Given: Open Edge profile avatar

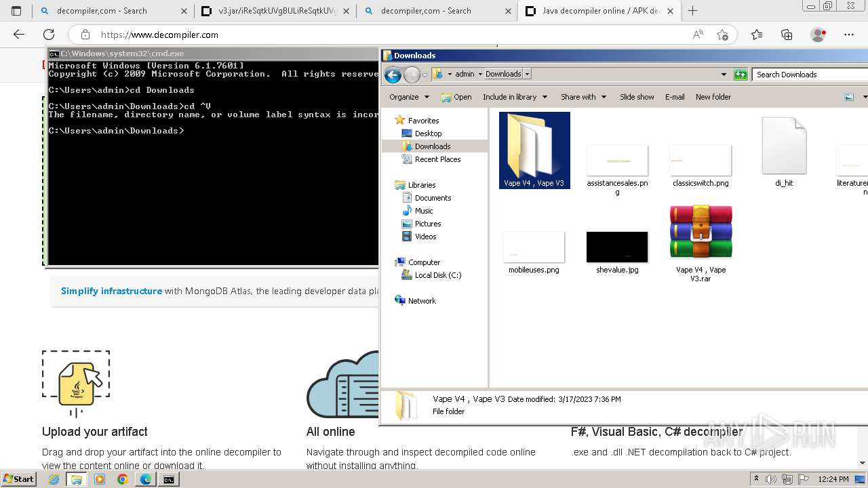Looking at the screenshot, I should [x=818, y=35].
